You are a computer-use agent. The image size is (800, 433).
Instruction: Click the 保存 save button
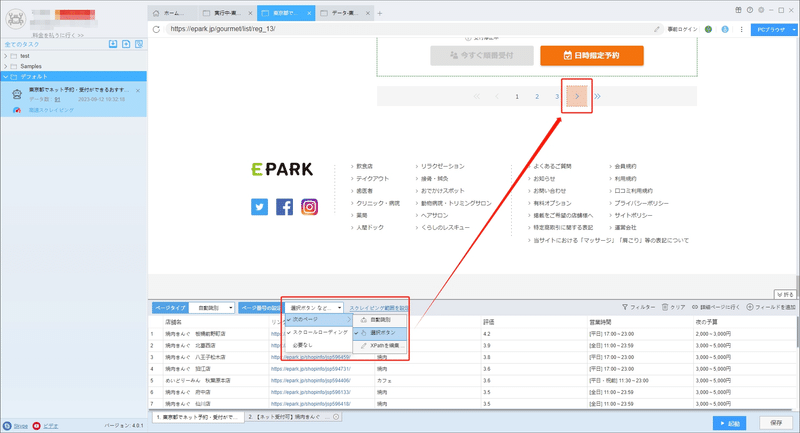776,423
